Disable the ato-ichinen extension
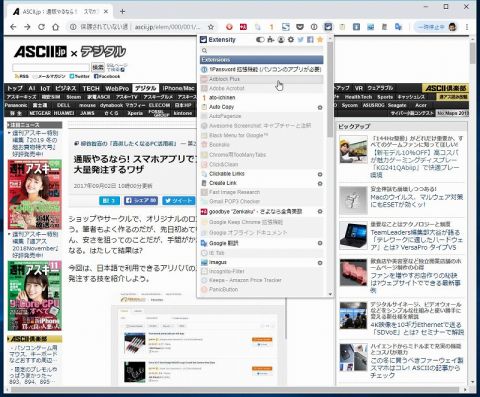Image resolution: width=480 pixels, height=397 pixels. (x=262, y=98)
